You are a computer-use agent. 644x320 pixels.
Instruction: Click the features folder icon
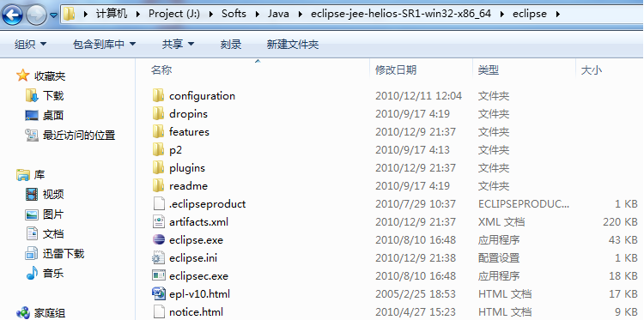click(x=158, y=132)
